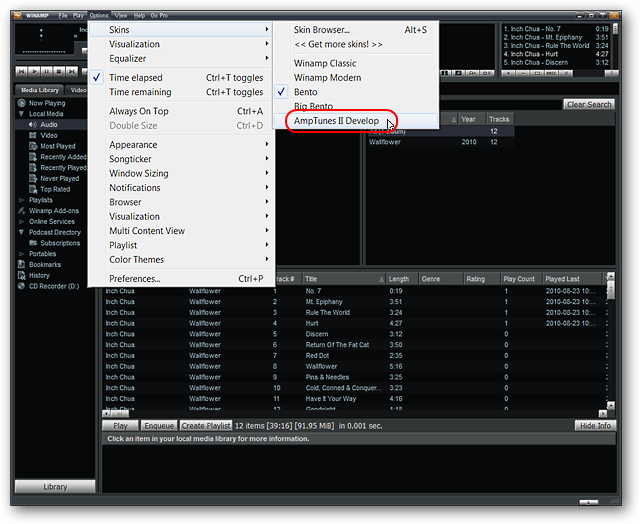640x524 pixels.
Task: Select the Wallflower album row
Action: coord(441,142)
